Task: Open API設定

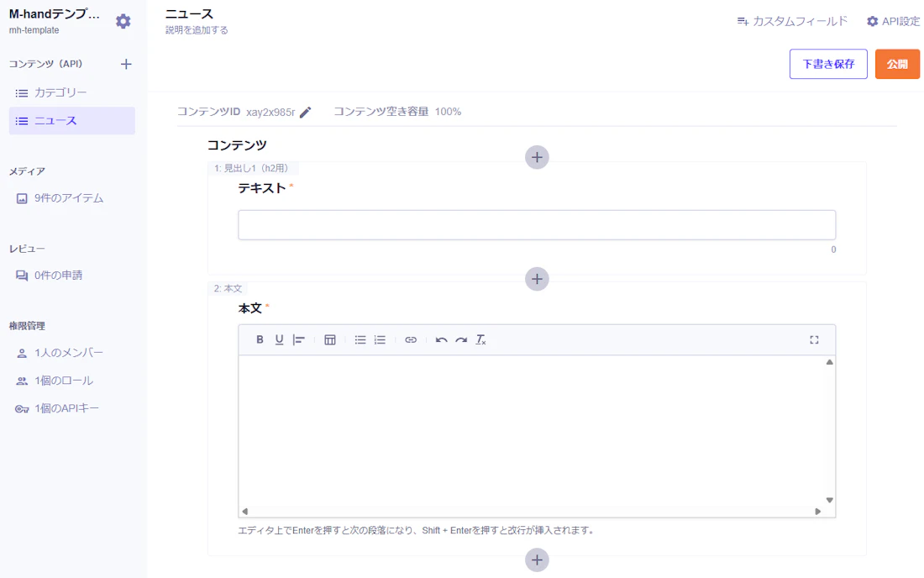Action: pos(893,21)
